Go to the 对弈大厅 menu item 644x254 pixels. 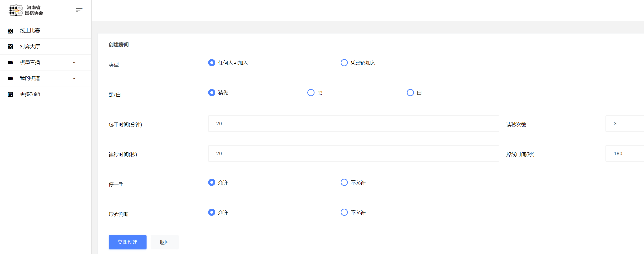[x=30, y=47]
